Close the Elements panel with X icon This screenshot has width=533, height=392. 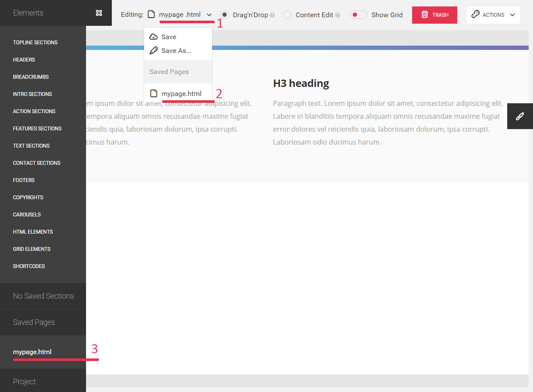tap(99, 13)
